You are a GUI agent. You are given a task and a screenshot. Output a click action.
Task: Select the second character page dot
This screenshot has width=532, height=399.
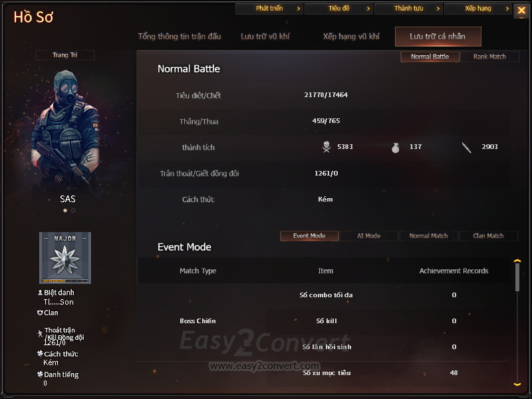click(73, 211)
